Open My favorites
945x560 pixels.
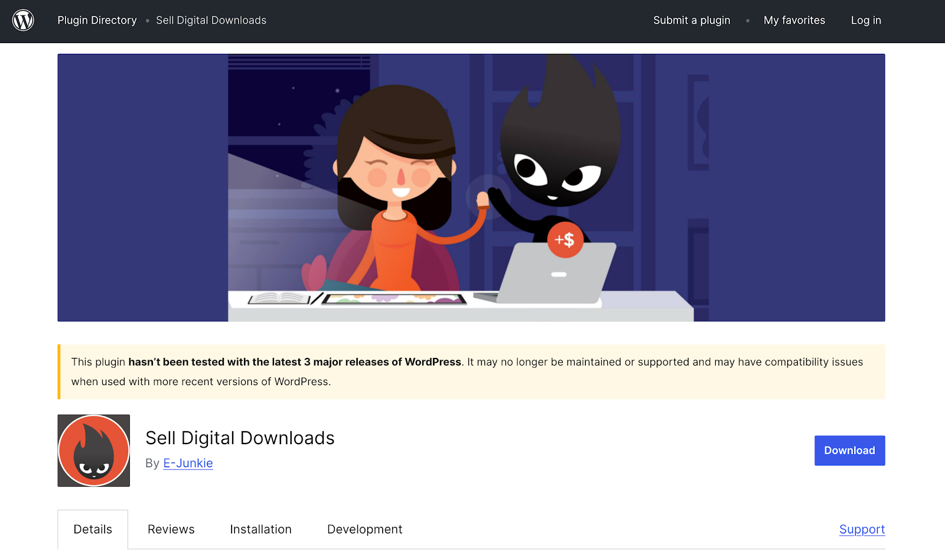pyautogui.click(x=794, y=19)
